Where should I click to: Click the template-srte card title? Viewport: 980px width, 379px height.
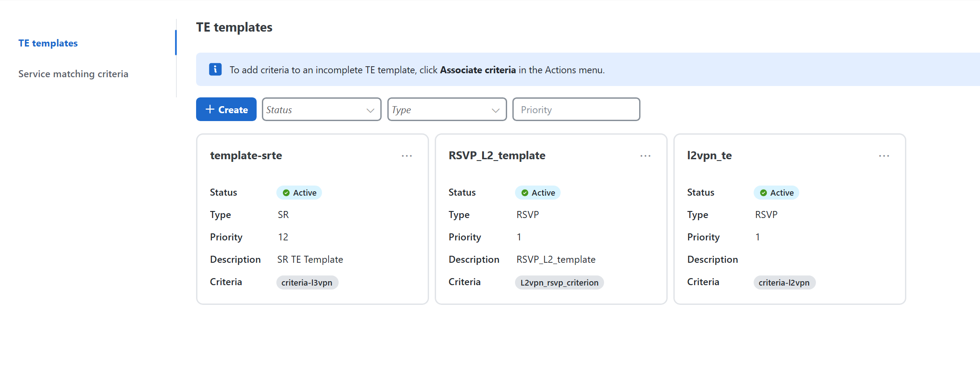246,155
